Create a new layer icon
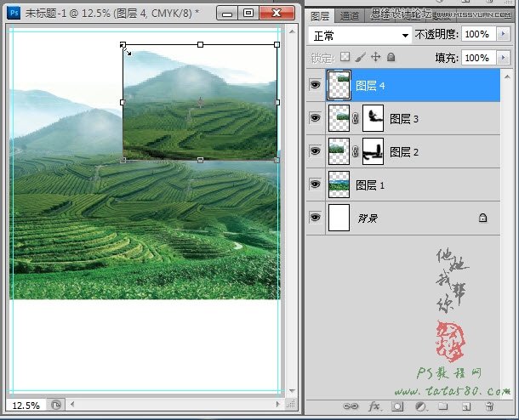This screenshot has width=519, height=420. click(466, 406)
